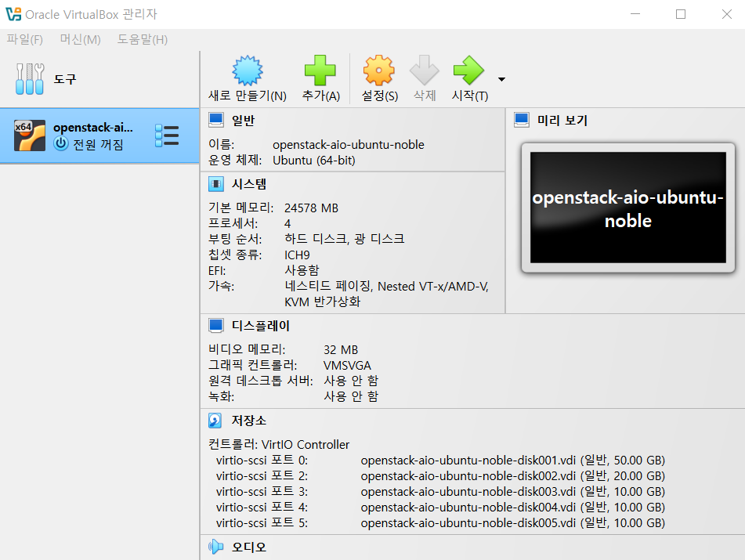Click the disk003.vdi storage entry
This screenshot has width=745, height=560.
512,492
